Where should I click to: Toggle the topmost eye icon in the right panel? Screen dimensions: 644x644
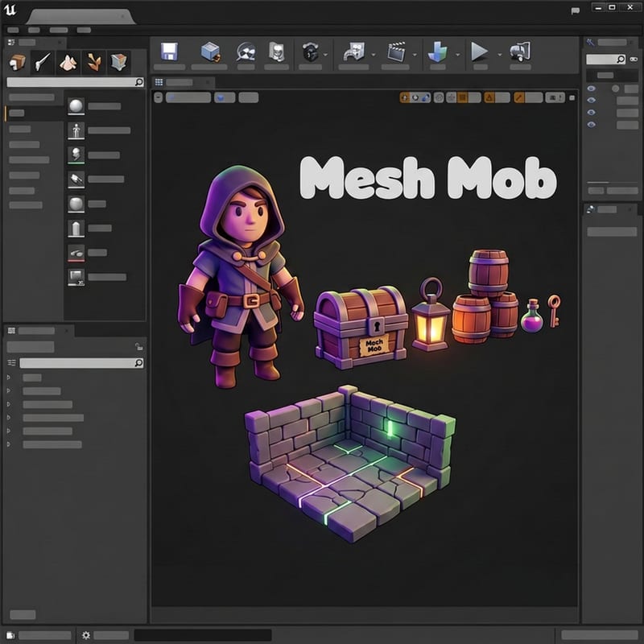[x=591, y=89]
